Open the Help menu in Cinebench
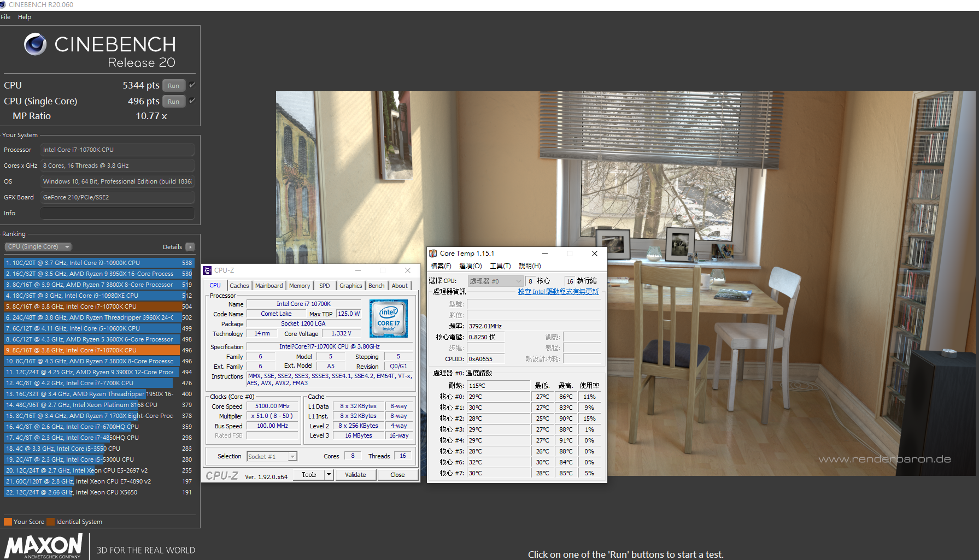 [x=25, y=17]
